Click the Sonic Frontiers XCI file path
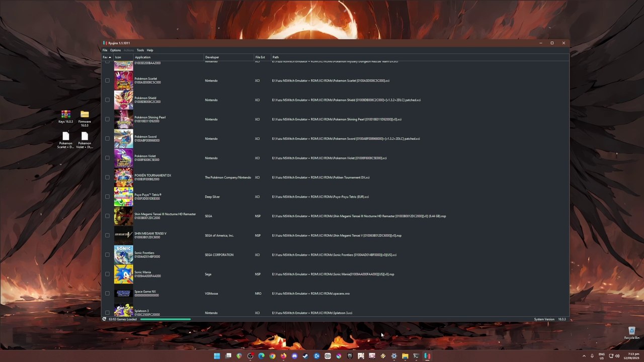 click(334, 255)
